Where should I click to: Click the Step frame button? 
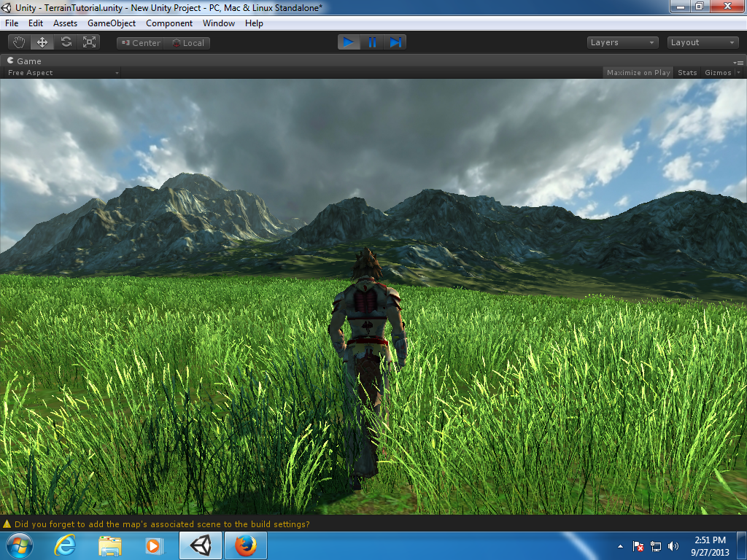[x=395, y=42]
